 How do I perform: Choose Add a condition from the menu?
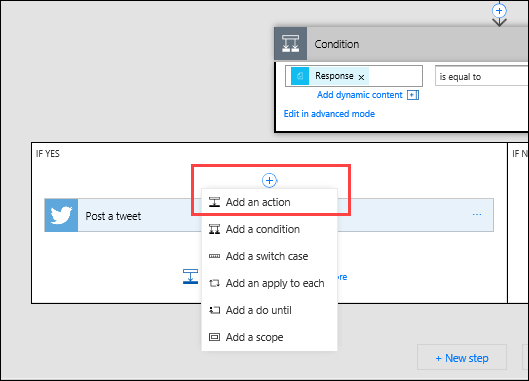[x=269, y=229]
